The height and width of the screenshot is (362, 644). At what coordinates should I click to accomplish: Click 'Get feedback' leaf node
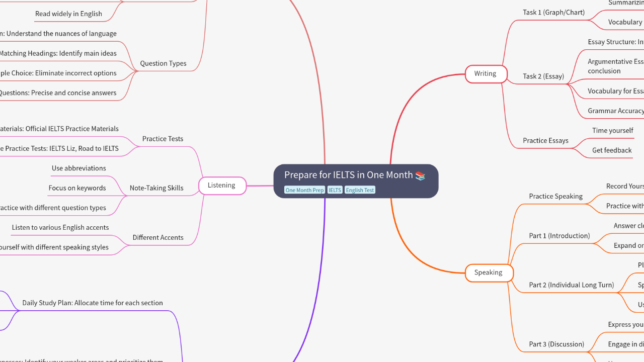point(612,150)
